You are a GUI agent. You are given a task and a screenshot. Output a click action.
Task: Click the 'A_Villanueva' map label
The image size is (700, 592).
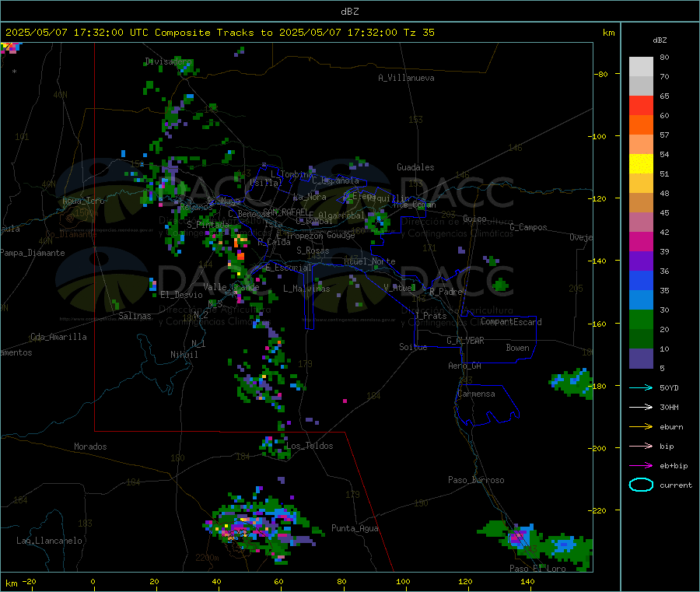(406, 78)
